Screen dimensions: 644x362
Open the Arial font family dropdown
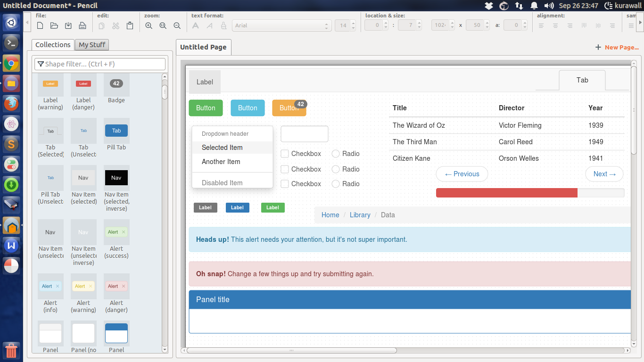pos(281,25)
